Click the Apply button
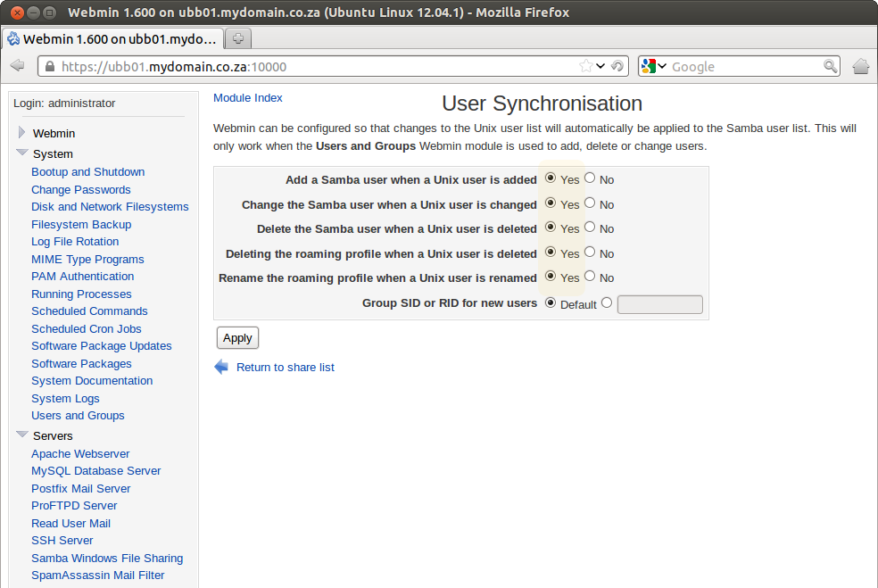This screenshot has width=878, height=588. click(x=237, y=337)
